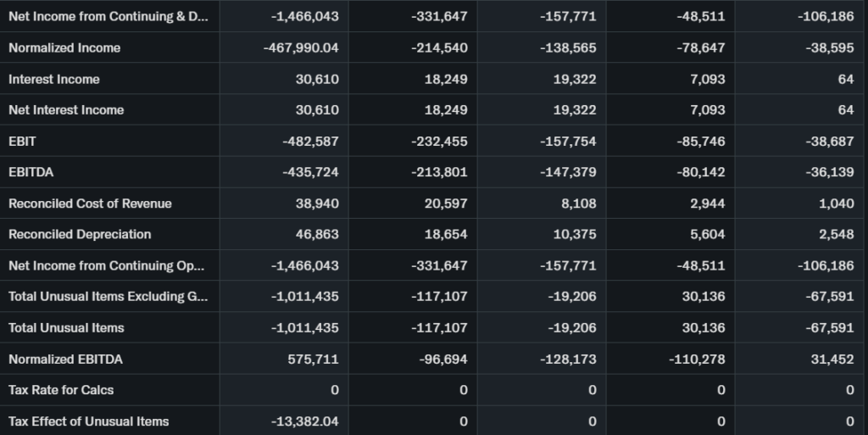Select the Reconciled Depreciation row label
Screen dimensions: 868x435
click(80, 234)
